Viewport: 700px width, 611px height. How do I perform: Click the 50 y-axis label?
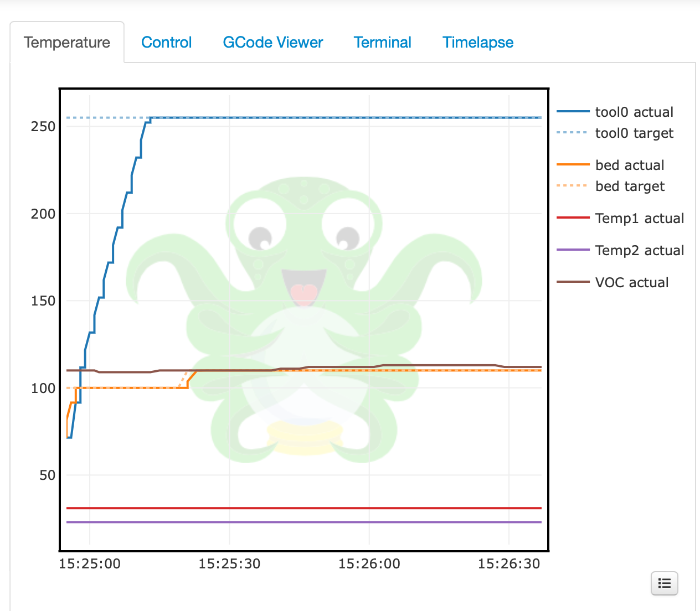[48, 475]
